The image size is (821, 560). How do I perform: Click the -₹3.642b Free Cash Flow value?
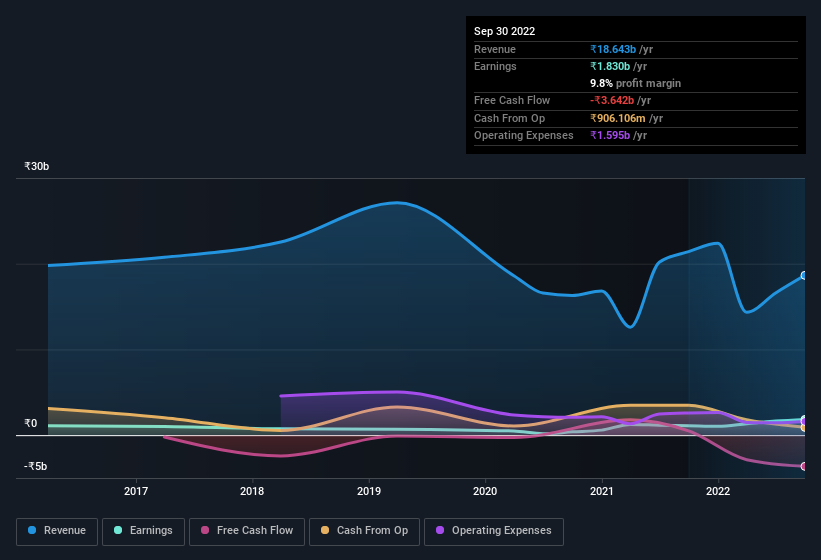coord(612,100)
